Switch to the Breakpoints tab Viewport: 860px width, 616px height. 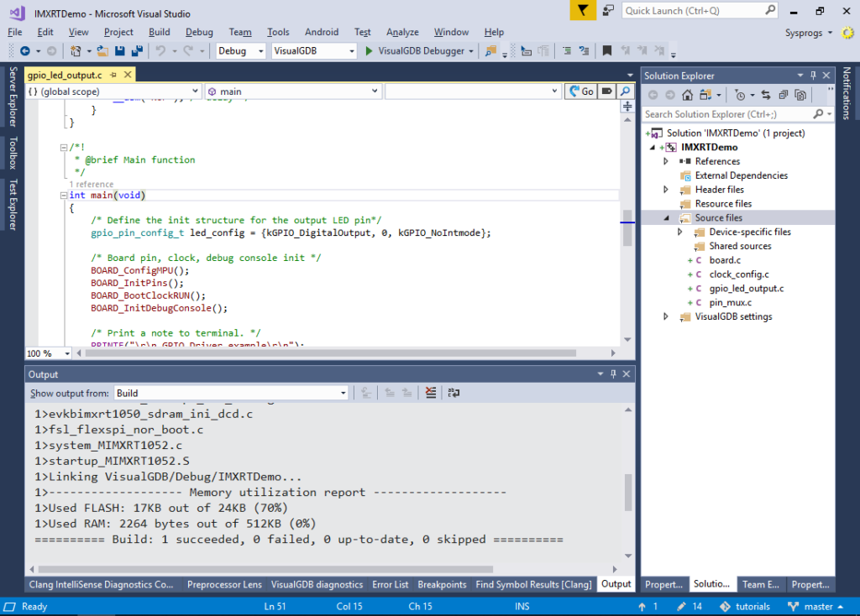[x=442, y=584]
